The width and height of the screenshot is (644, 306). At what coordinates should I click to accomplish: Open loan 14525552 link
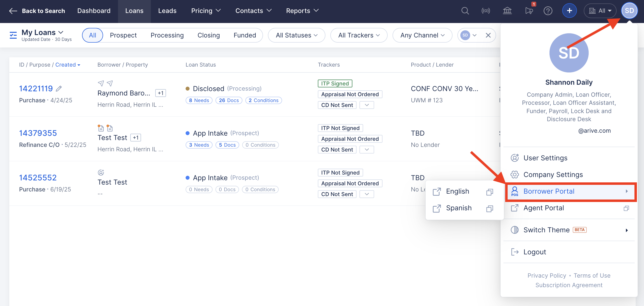38,177
